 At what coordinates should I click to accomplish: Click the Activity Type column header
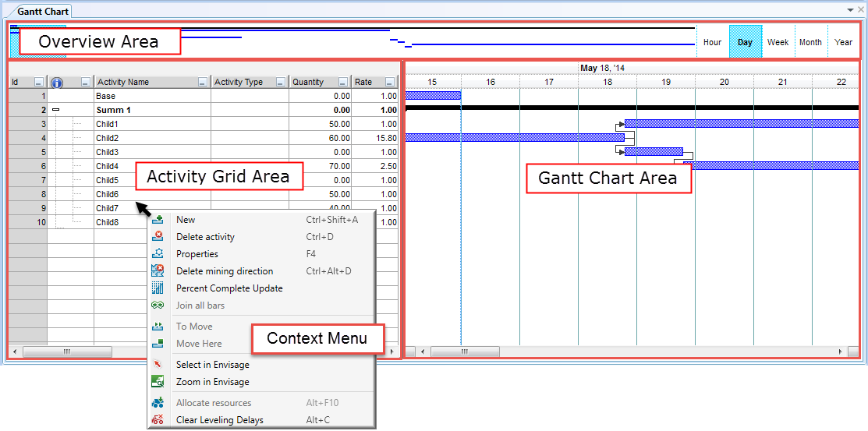(250, 83)
